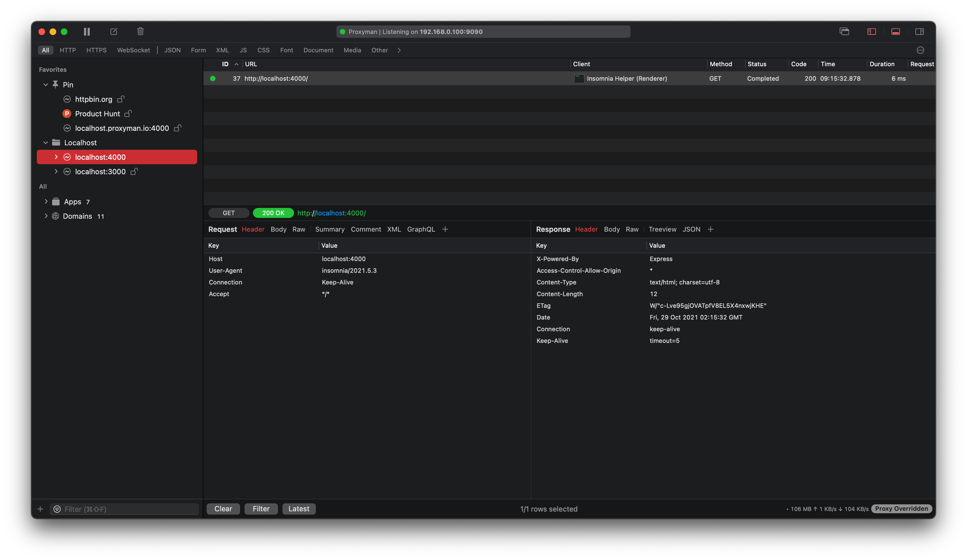Toggle SSL proxying for Product Hunt
The width and height of the screenshot is (967, 560).
coord(128,114)
